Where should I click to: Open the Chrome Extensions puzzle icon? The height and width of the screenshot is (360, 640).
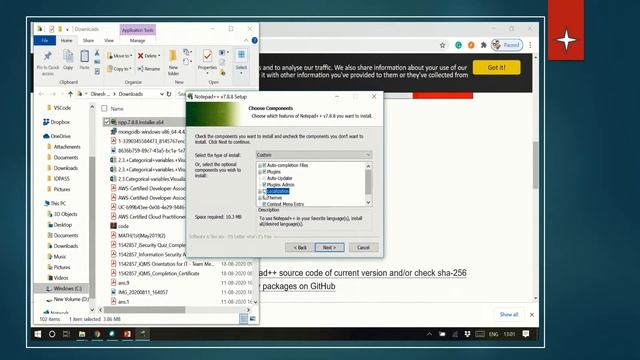[484, 45]
